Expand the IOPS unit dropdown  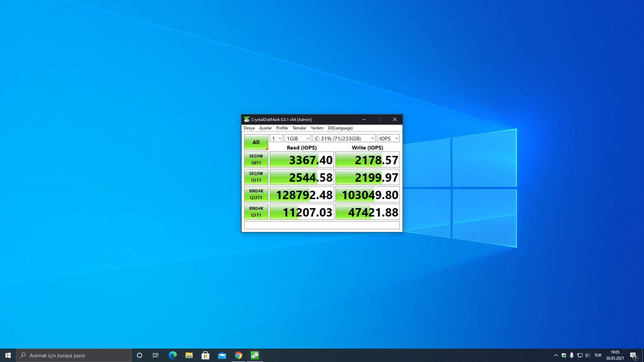point(388,138)
